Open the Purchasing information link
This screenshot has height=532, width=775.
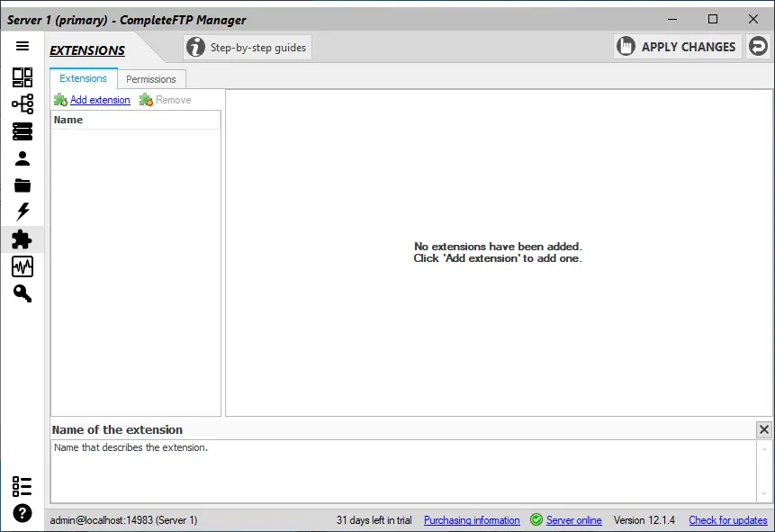click(x=472, y=520)
